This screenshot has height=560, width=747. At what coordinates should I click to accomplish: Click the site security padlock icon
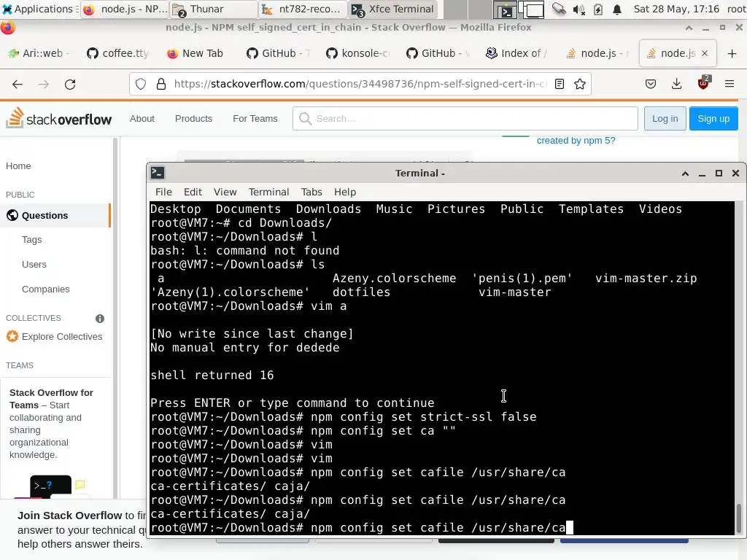(x=161, y=85)
